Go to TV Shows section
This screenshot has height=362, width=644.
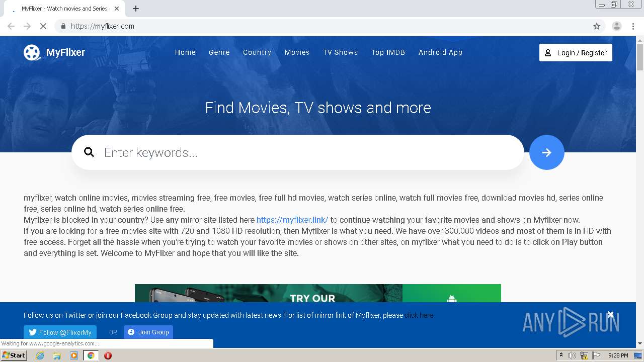pos(340,52)
